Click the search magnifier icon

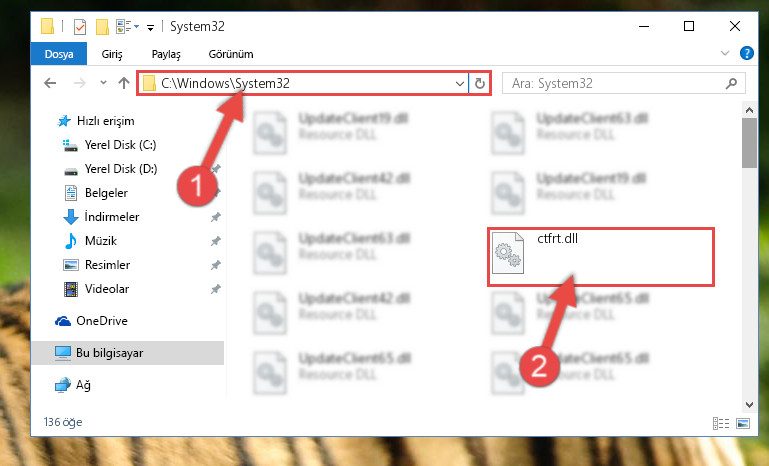pyautogui.click(x=731, y=83)
